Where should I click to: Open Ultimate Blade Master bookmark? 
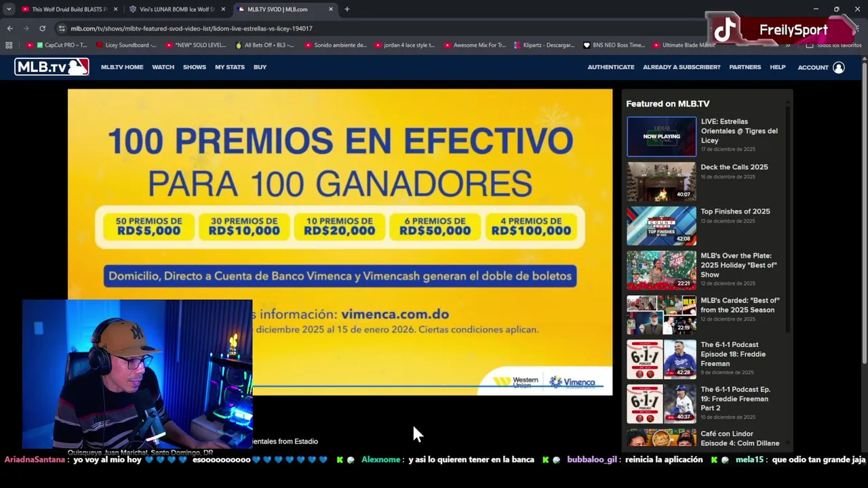(x=684, y=45)
